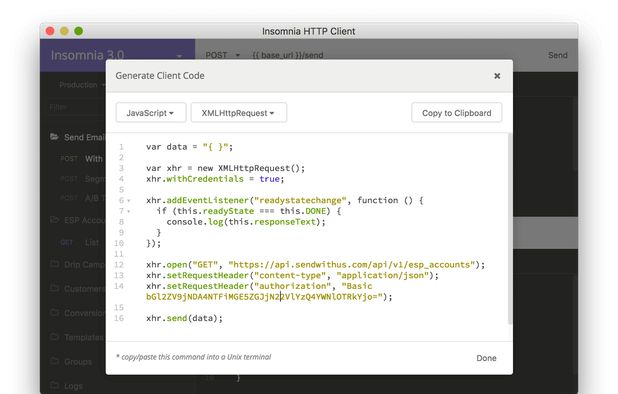Click the xhr.withCredentials line
The image size is (618, 394).
coord(215,179)
